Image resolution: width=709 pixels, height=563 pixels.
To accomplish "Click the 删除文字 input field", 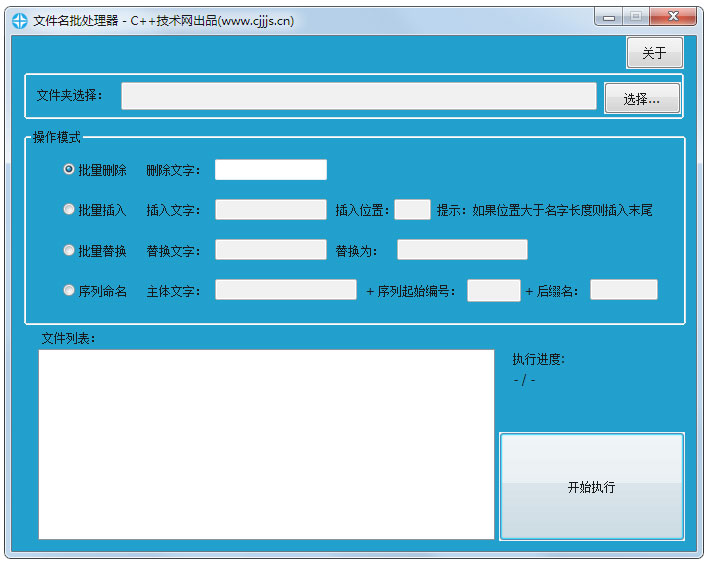I will point(271,170).
